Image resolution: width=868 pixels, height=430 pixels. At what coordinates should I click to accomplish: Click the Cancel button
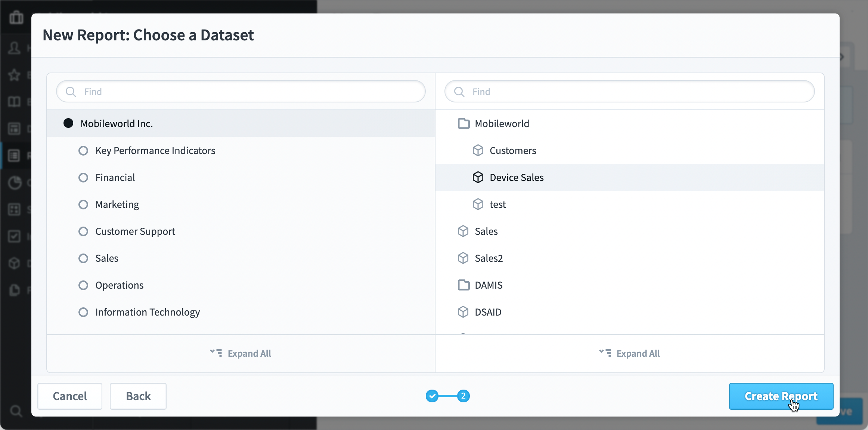click(70, 396)
